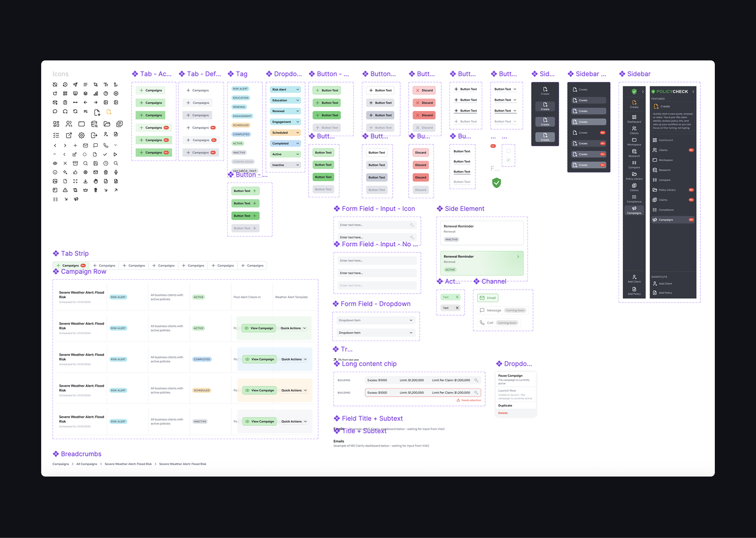
Task: Expand the Scheduled status dropdown
Action: (285, 133)
